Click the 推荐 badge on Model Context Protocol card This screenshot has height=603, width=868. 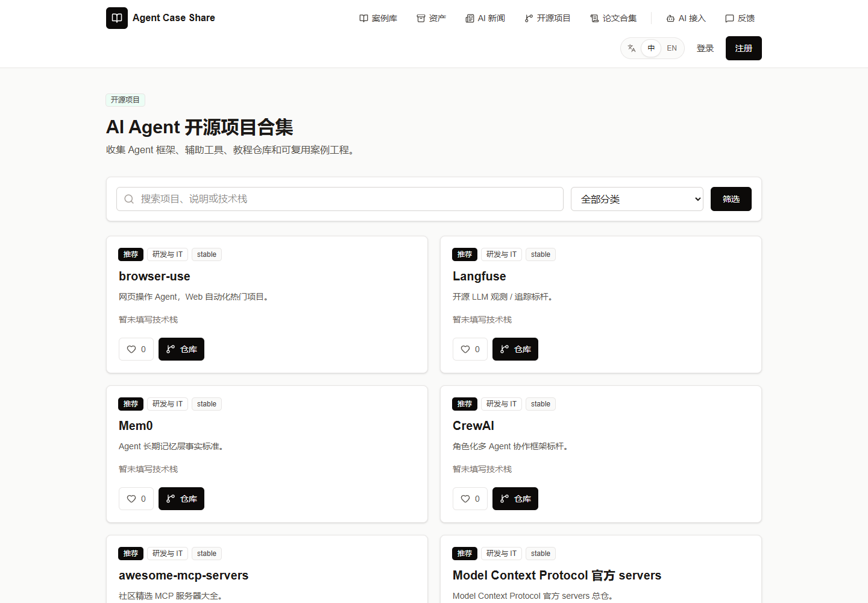pos(465,554)
